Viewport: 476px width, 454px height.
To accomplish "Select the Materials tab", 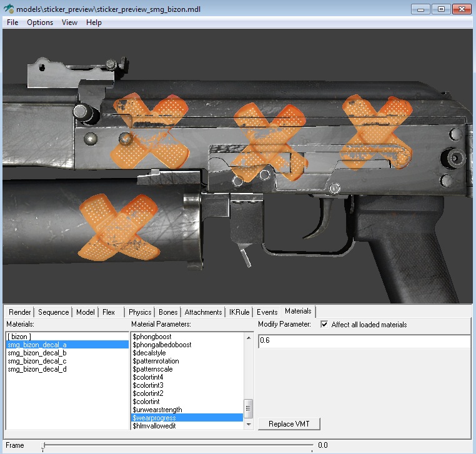I will (x=298, y=311).
